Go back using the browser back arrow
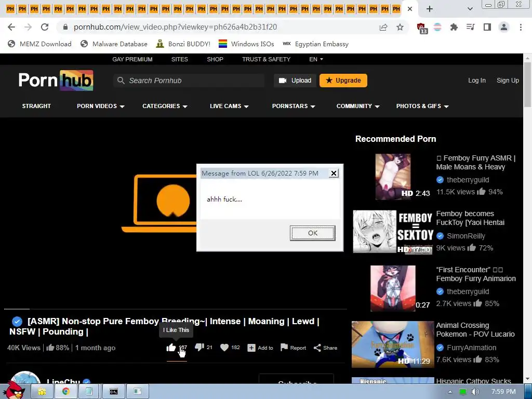 (x=11, y=27)
